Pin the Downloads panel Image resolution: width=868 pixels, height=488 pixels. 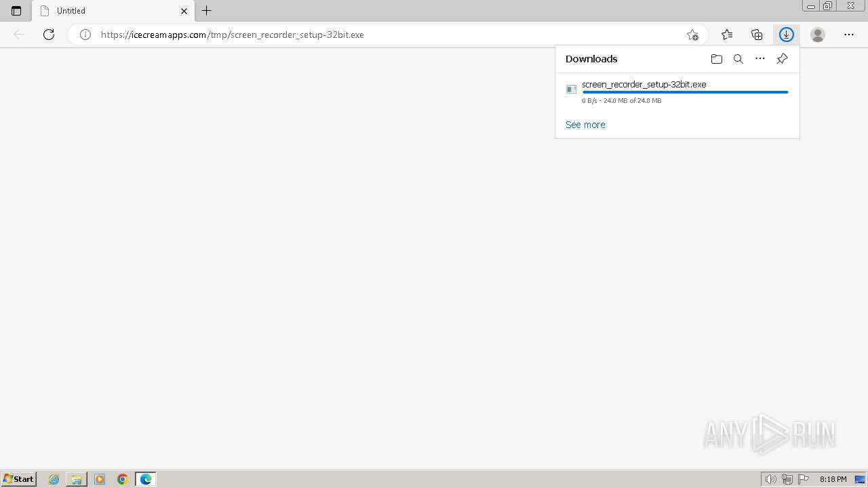(782, 59)
